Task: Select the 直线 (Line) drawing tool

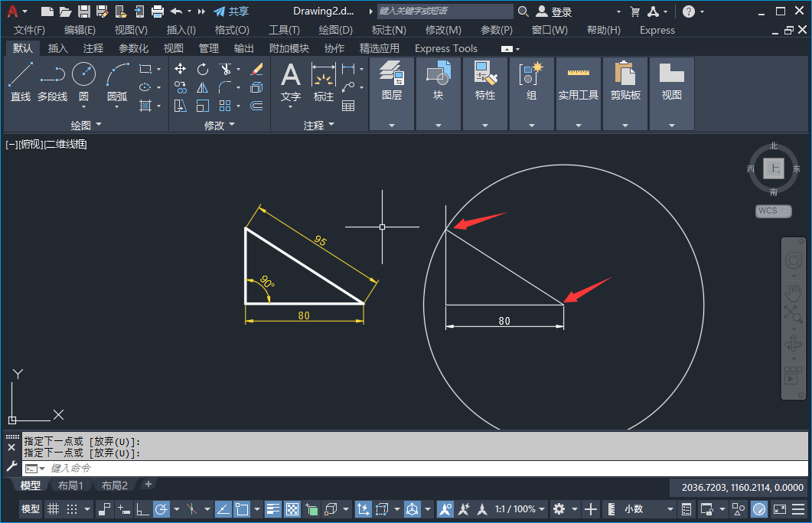Action: click(21, 81)
